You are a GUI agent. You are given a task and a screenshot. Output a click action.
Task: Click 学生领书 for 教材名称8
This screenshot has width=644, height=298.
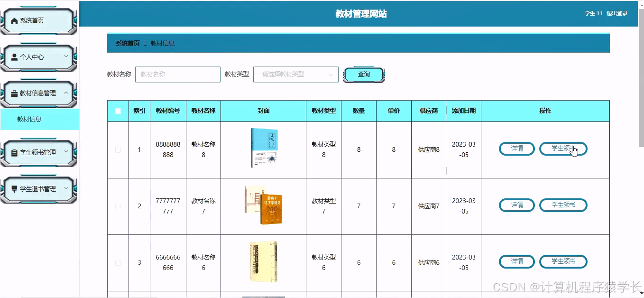pos(563,149)
